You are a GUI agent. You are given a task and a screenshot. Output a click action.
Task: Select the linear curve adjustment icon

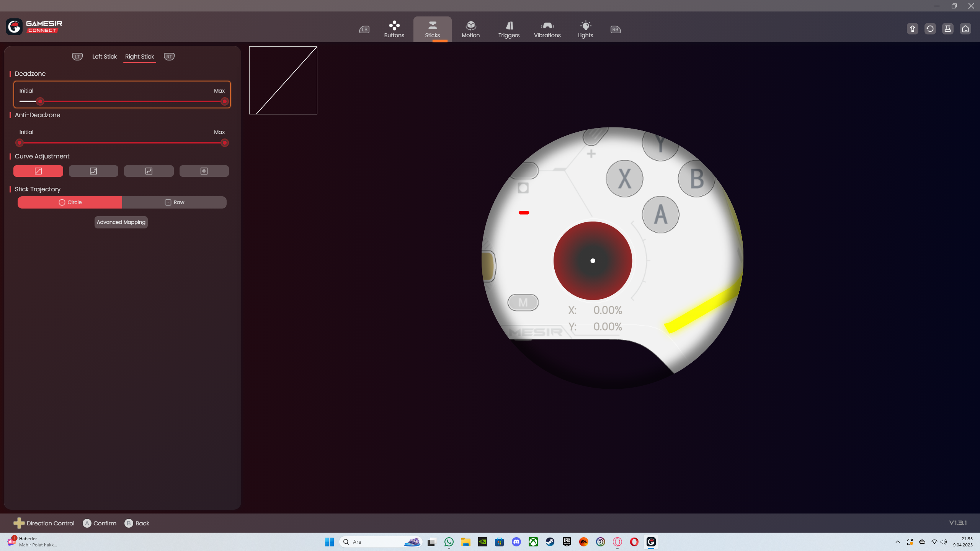point(38,171)
